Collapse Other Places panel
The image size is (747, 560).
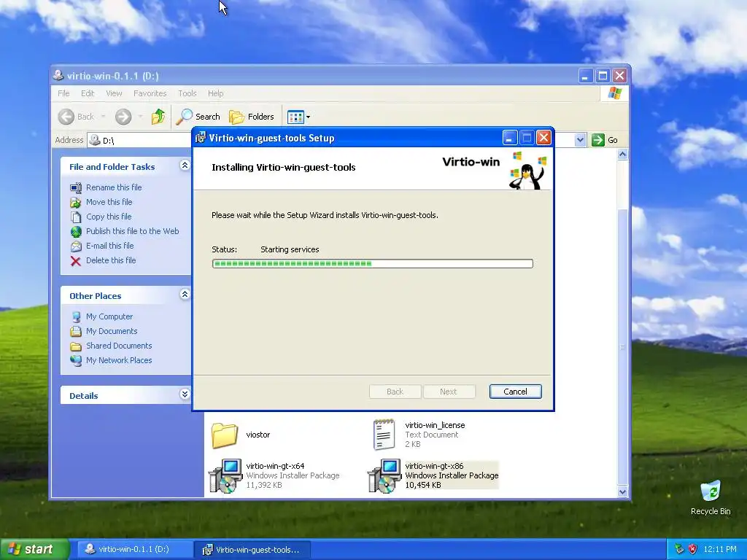pyautogui.click(x=185, y=295)
